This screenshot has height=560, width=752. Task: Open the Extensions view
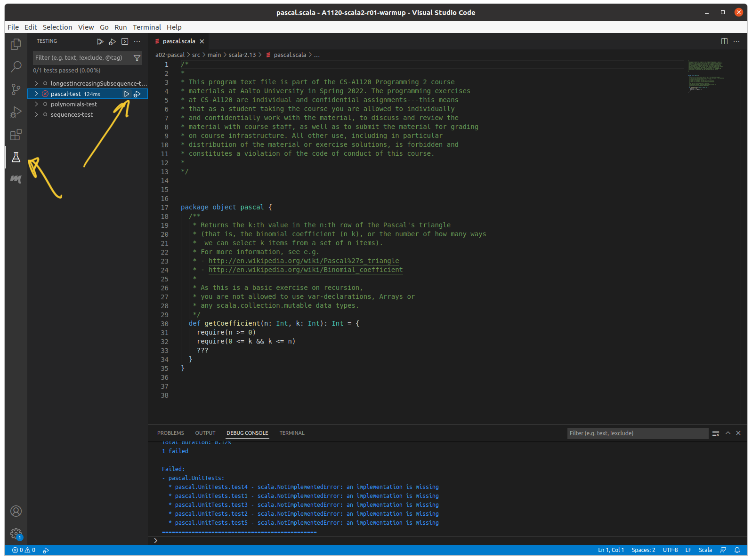(x=16, y=135)
